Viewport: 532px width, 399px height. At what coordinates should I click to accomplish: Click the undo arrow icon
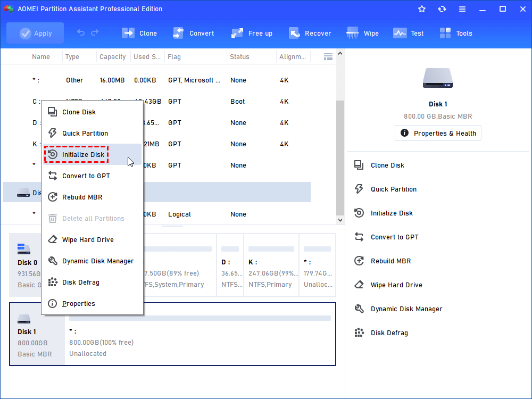point(81,32)
